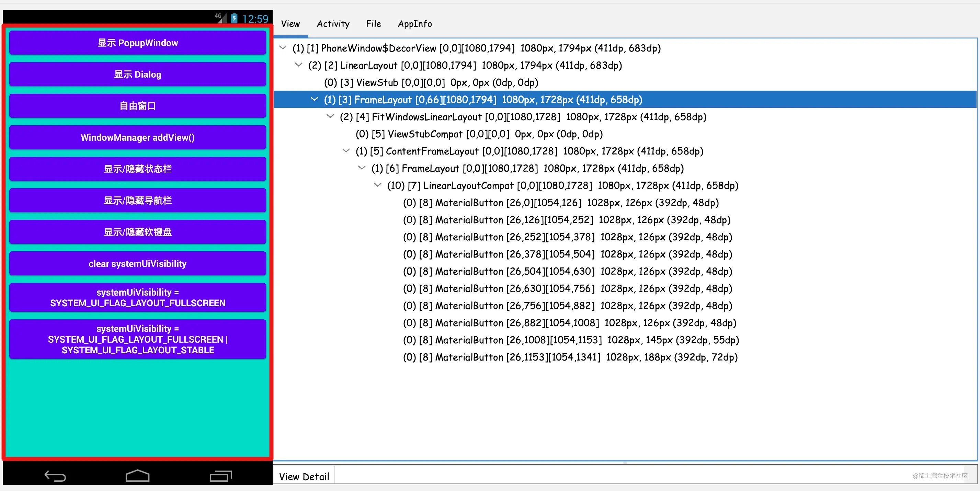This screenshot has width=980, height=491.
Task: Collapse the LinearLayoutCompat node chevron
Action: click(x=377, y=185)
